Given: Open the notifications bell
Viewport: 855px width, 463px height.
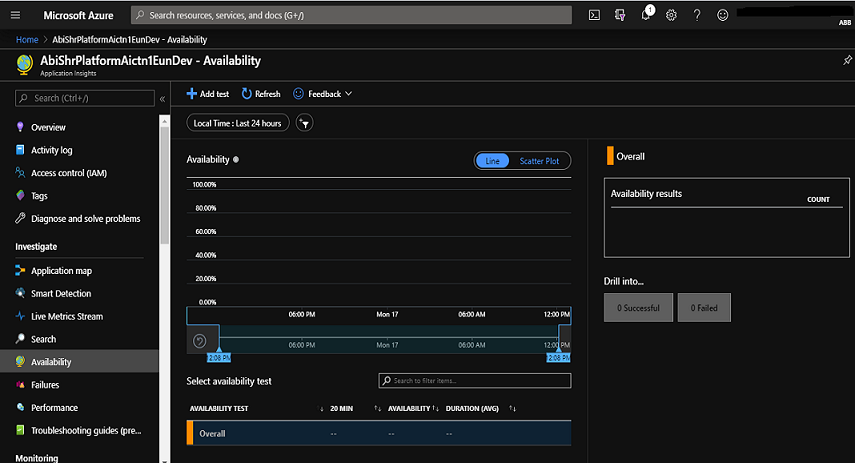Looking at the screenshot, I should [646, 14].
